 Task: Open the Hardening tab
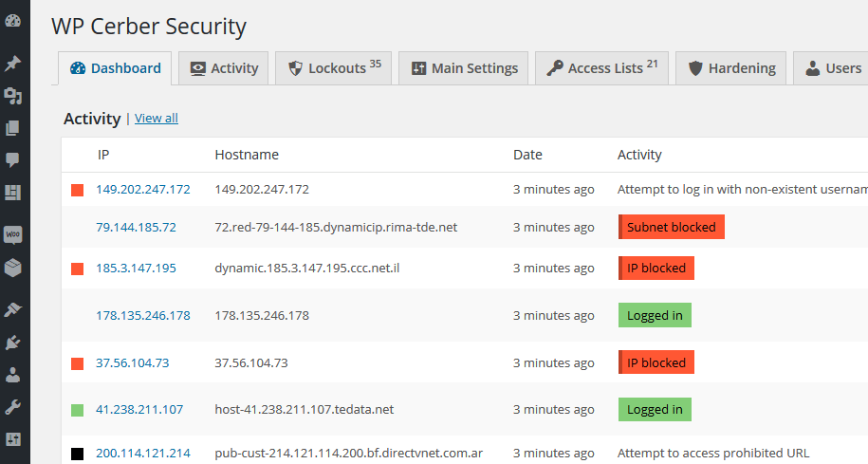coord(730,68)
